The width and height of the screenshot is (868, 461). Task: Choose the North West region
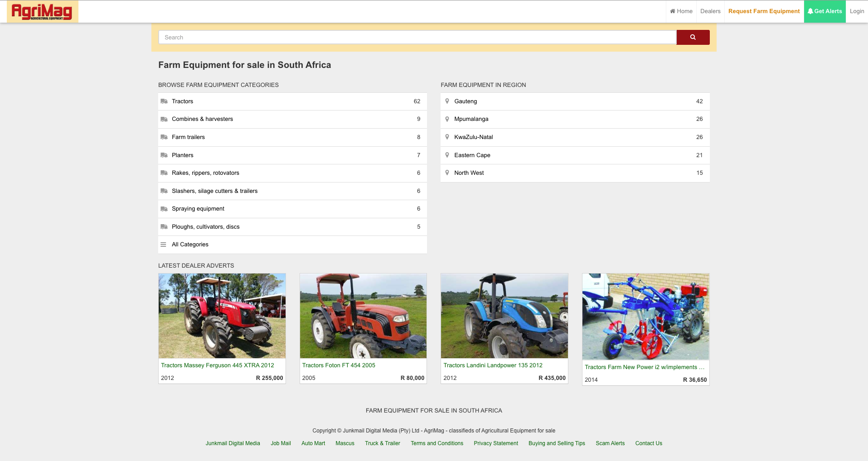point(575,173)
